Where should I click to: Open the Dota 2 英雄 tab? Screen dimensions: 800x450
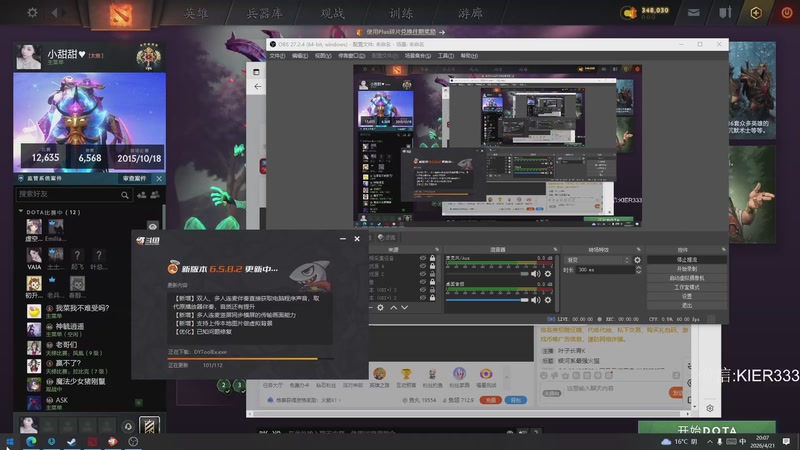(196, 13)
